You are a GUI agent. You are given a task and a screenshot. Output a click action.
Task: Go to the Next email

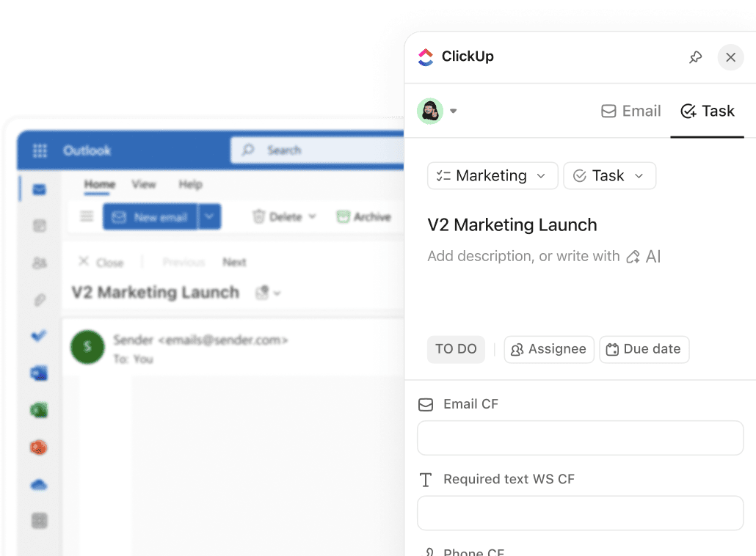pyautogui.click(x=234, y=262)
